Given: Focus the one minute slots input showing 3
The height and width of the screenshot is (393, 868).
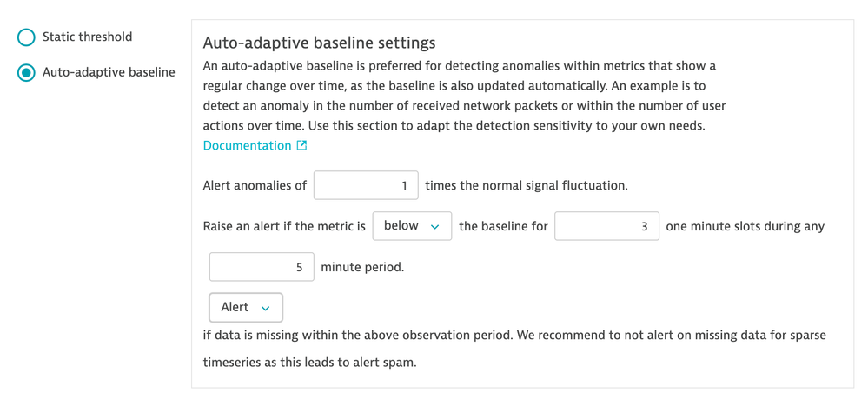Looking at the screenshot, I should [606, 226].
